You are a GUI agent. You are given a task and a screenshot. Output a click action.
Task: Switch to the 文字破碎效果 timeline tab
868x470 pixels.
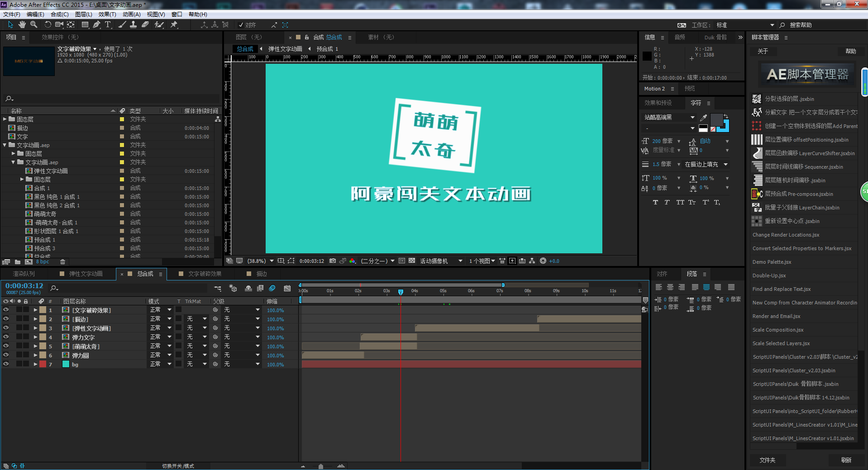pyautogui.click(x=205, y=274)
